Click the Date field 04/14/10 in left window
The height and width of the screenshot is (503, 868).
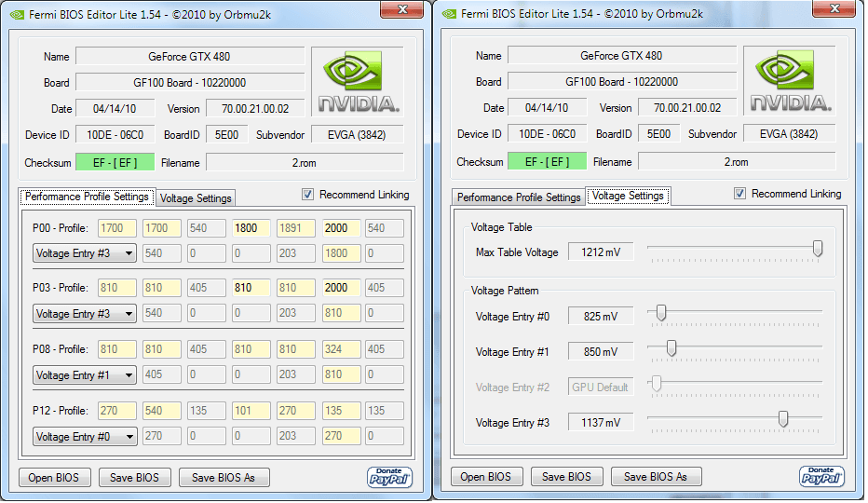pyautogui.click(x=115, y=109)
